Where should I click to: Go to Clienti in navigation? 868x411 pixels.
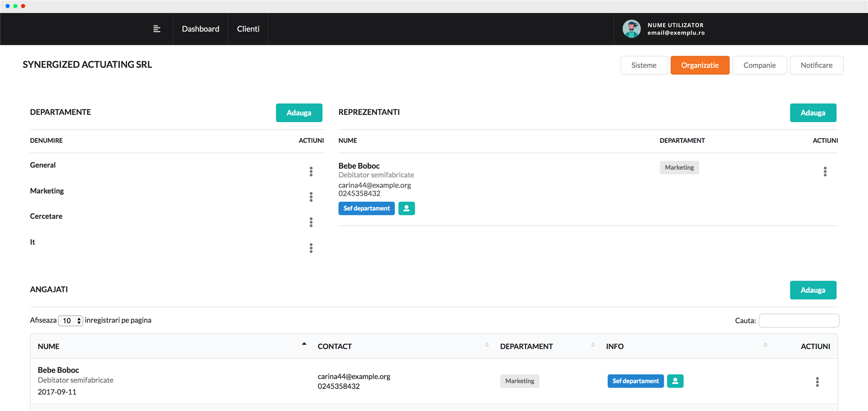248,29
